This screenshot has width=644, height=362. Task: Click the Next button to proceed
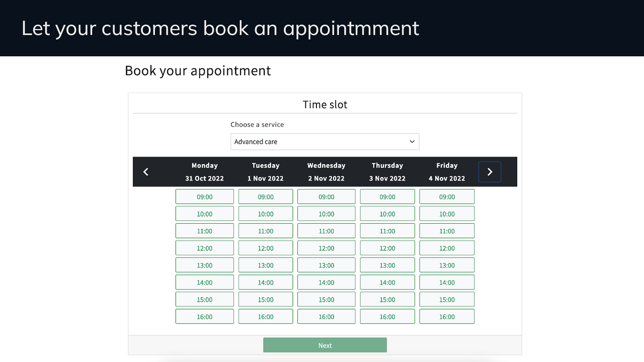325,345
